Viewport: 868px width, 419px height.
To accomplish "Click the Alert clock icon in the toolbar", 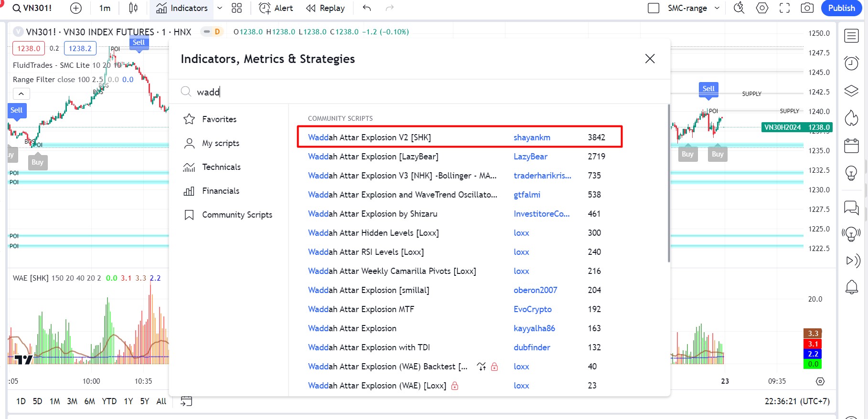I will click(265, 8).
